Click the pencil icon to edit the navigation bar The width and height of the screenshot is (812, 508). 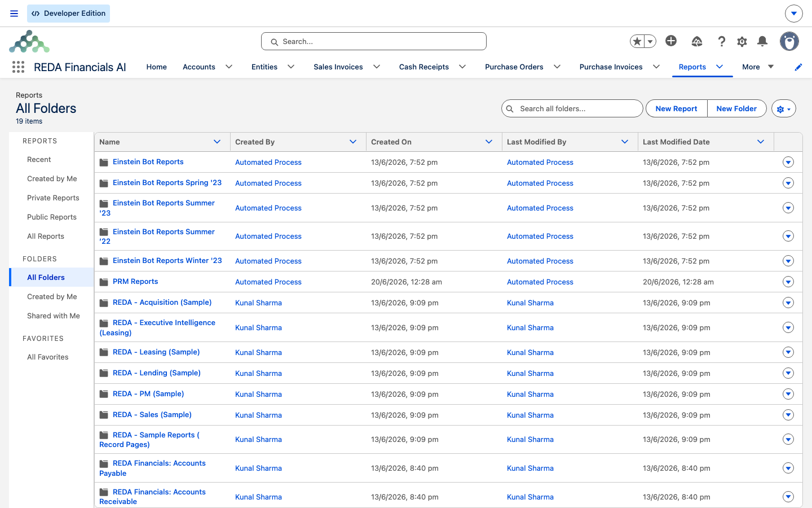coord(798,67)
